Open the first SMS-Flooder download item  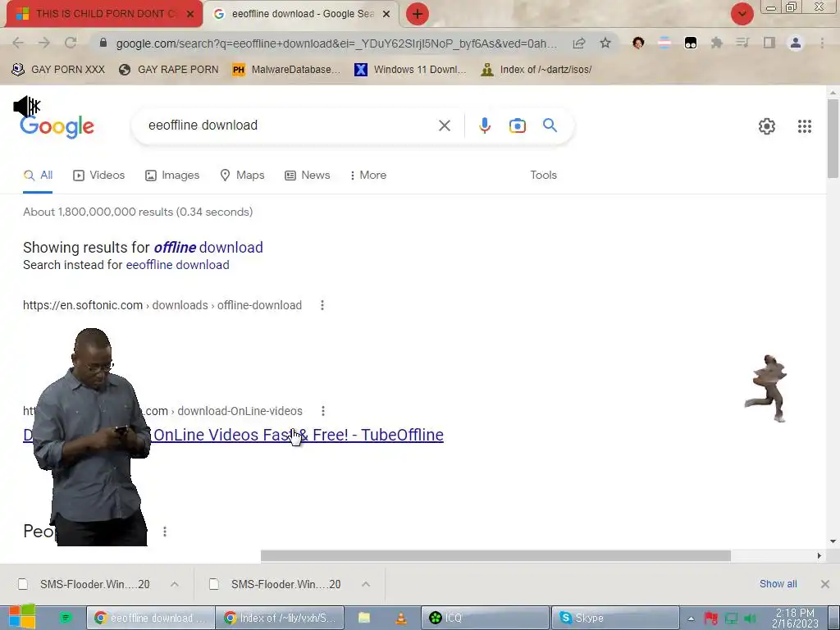84,584
